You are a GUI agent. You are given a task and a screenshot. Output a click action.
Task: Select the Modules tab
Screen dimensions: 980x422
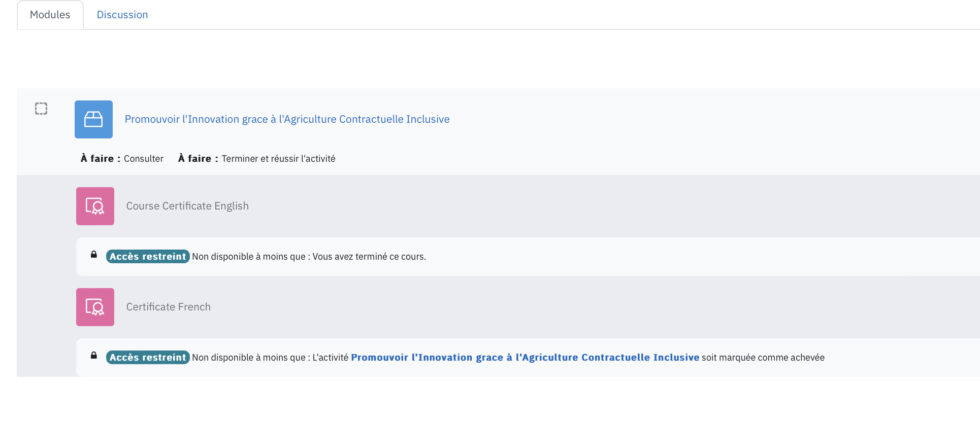point(50,15)
